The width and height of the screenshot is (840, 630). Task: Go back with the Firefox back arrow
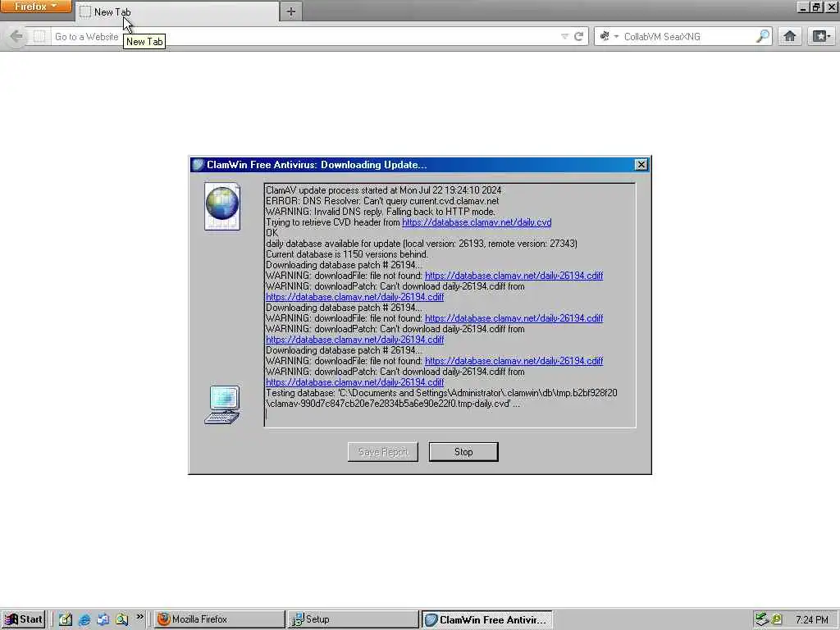pos(16,36)
